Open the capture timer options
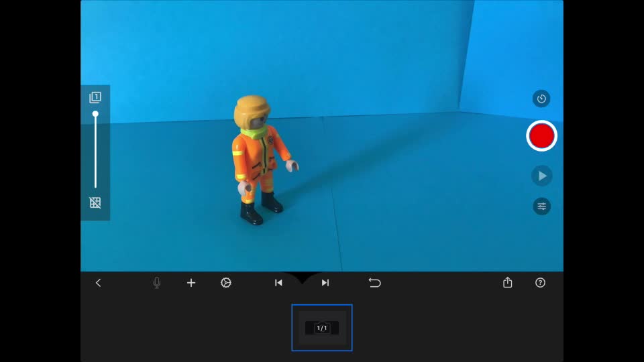 coord(541,99)
